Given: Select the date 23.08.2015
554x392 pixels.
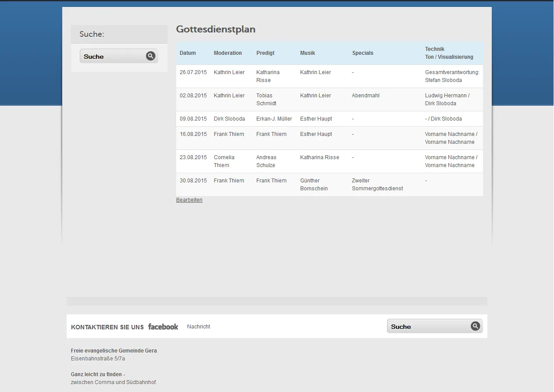Looking at the screenshot, I should [193, 157].
